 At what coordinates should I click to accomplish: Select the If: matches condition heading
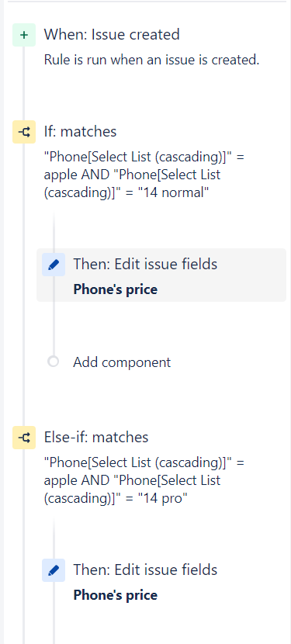pyautogui.click(x=80, y=131)
